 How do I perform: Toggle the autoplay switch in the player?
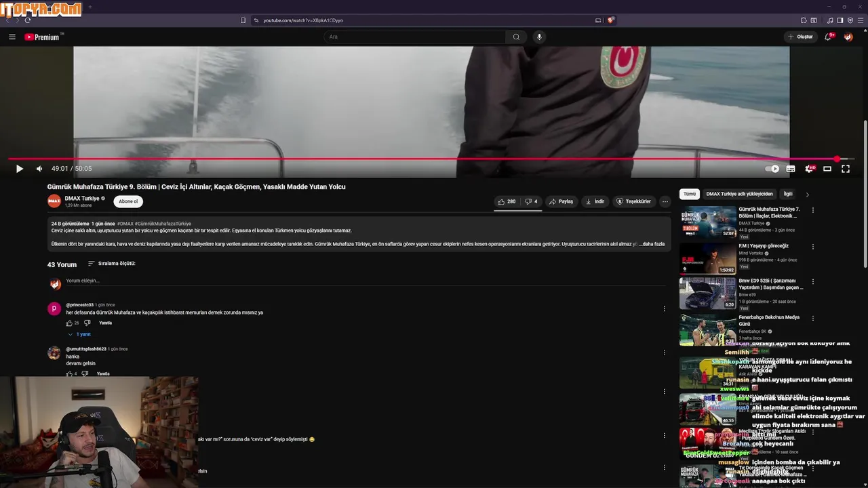(772, 169)
